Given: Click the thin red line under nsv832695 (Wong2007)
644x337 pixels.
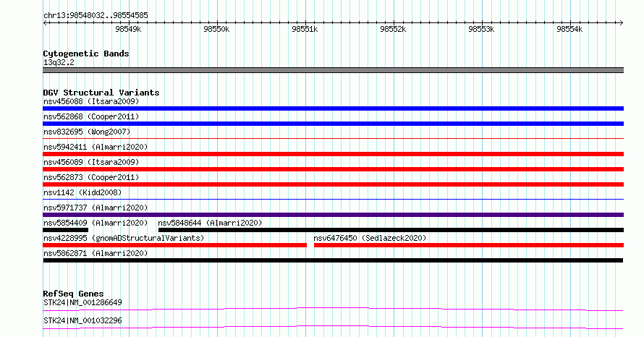Looking at the screenshot, I should click(x=333, y=139).
